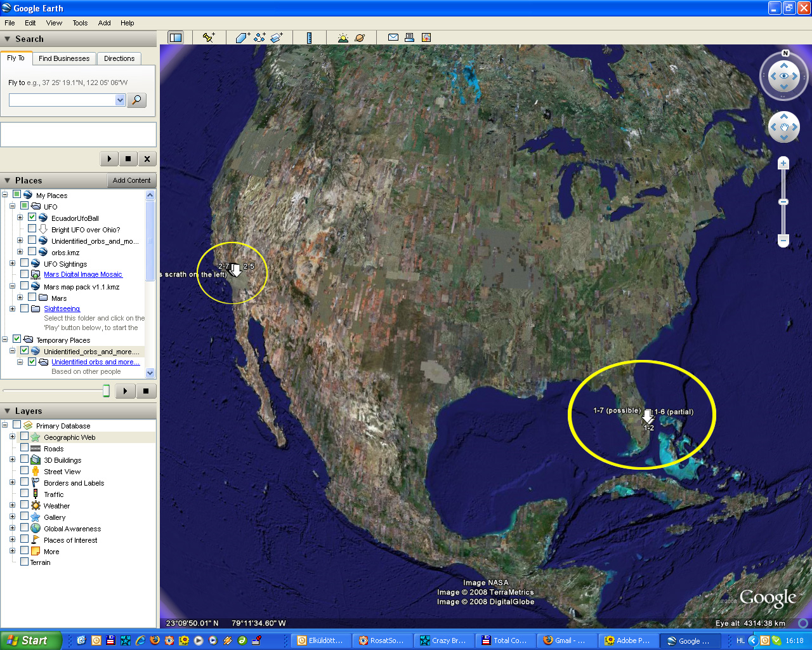The height and width of the screenshot is (650, 812).
Task: Click the streaming status indicator circle
Action: point(802,623)
